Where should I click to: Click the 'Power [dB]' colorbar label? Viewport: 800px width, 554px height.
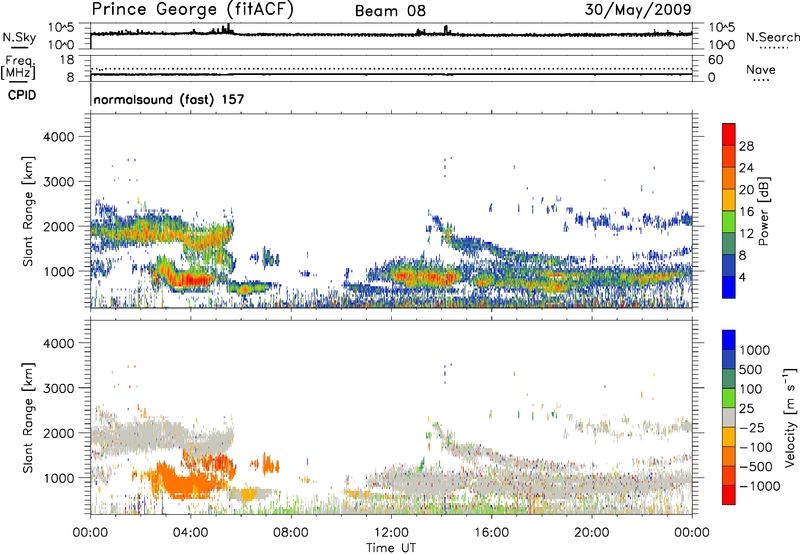(x=764, y=211)
